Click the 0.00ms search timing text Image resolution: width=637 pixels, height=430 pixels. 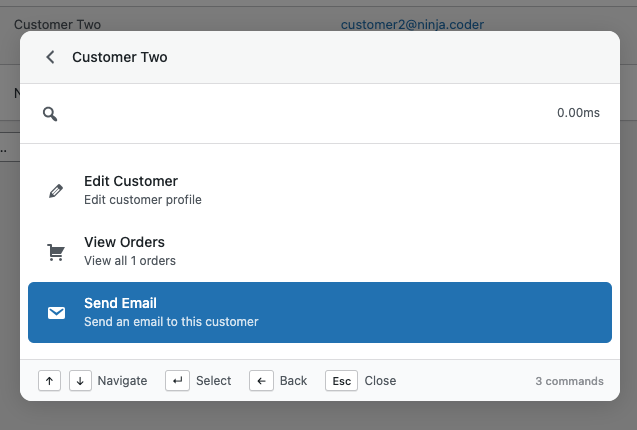(578, 113)
